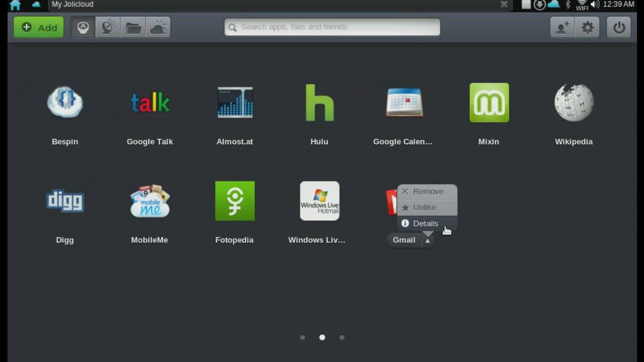Open the cloud settings toolbar icon
Screen dimensions: 644x362
click(158, 27)
